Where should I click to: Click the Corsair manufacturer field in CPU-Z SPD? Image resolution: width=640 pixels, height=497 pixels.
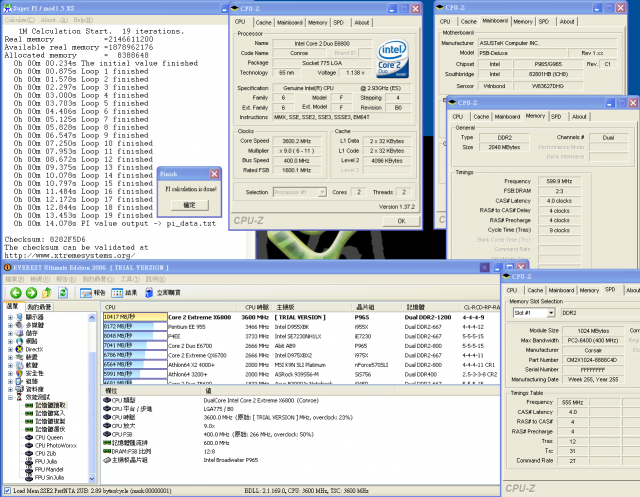tap(593, 350)
